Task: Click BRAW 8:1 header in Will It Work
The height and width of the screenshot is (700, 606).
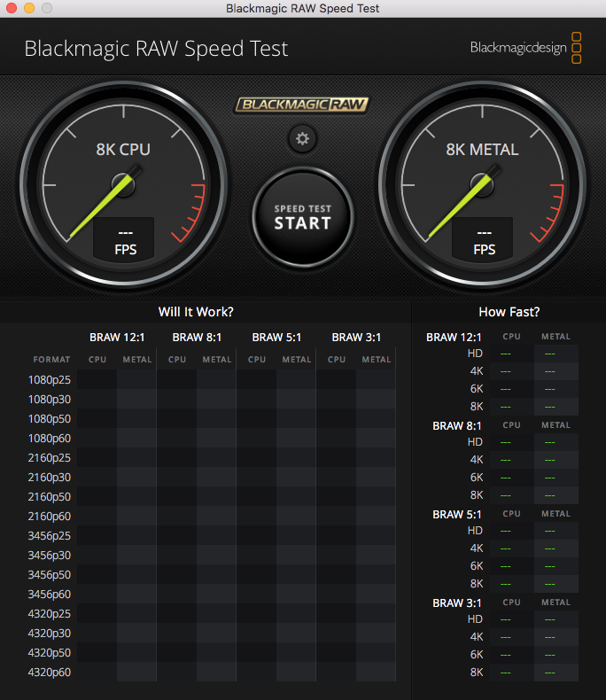Action: click(x=197, y=338)
